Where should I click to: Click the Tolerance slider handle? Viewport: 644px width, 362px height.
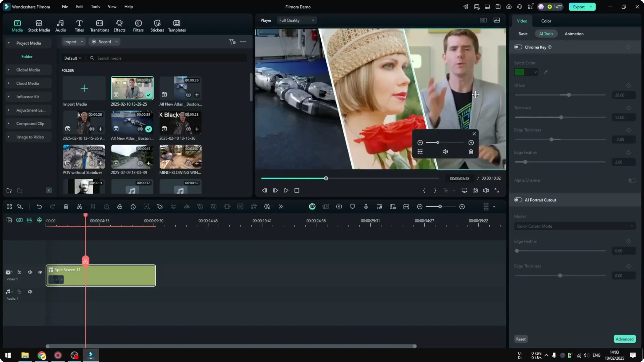click(561, 117)
